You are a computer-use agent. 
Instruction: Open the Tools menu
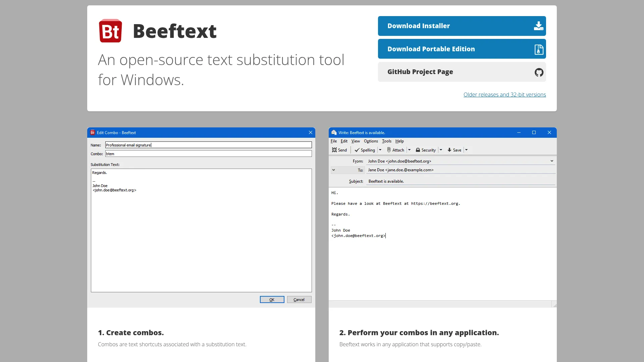(387, 141)
